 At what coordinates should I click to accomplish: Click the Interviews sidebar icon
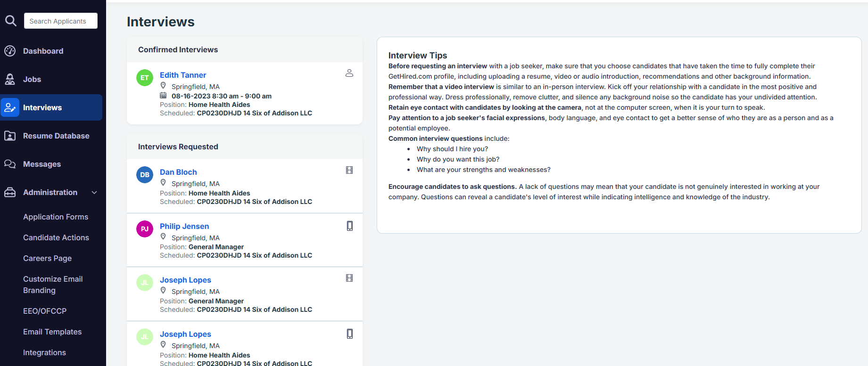tap(10, 107)
